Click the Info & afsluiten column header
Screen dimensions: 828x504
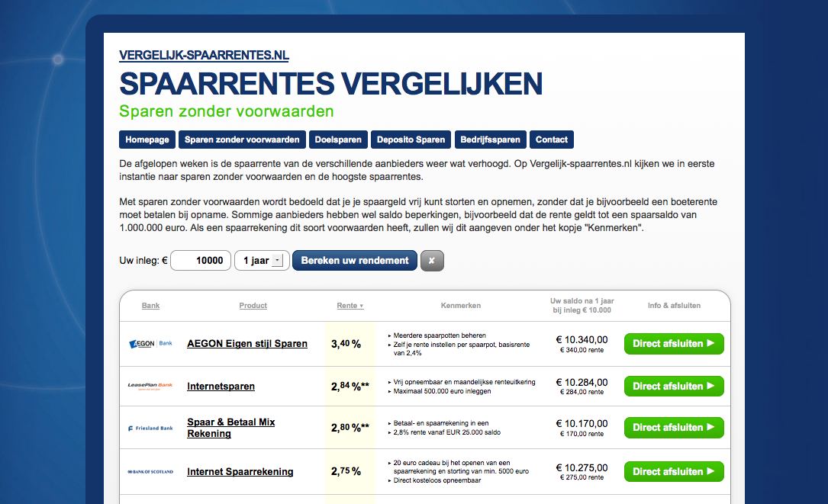point(674,306)
